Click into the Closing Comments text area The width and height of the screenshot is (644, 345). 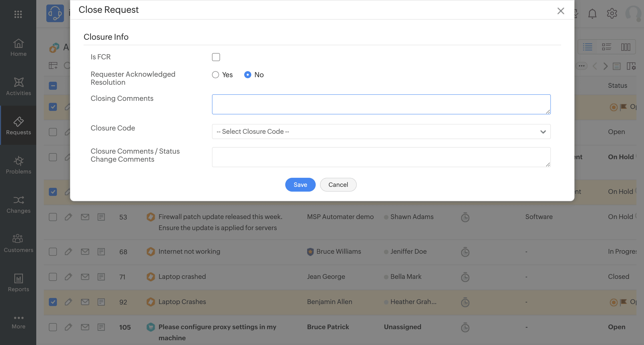click(381, 104)
